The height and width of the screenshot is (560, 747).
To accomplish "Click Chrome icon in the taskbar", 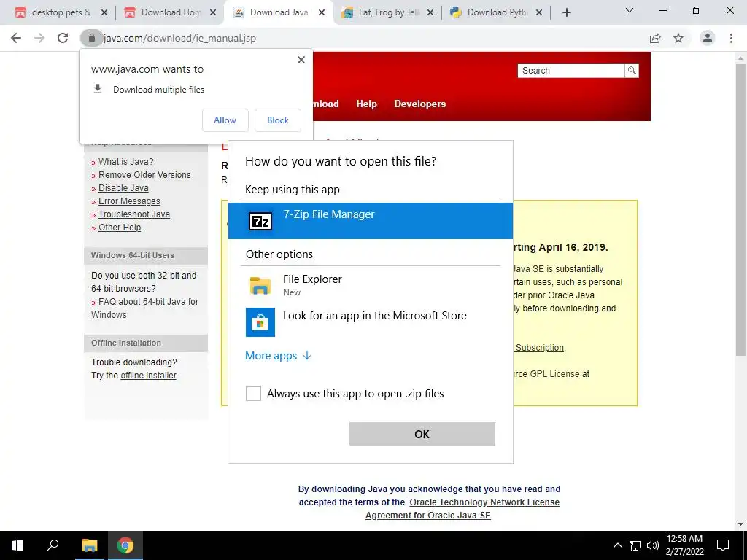I will [x=125, y=545].
